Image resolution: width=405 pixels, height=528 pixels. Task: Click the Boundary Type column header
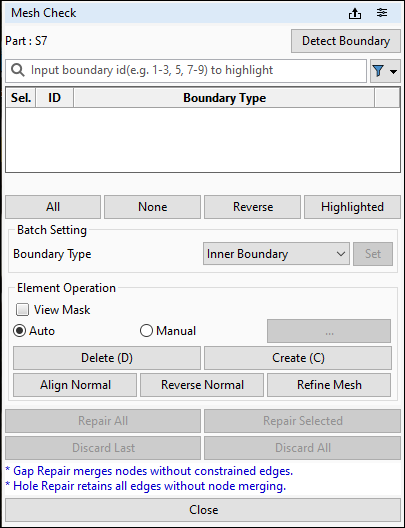click(224, 98)
